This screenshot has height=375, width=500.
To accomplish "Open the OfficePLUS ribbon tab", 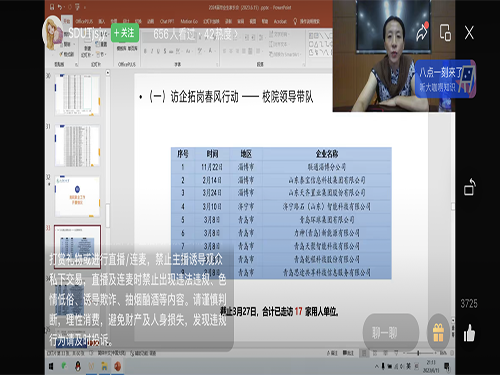I will (84, 21).
